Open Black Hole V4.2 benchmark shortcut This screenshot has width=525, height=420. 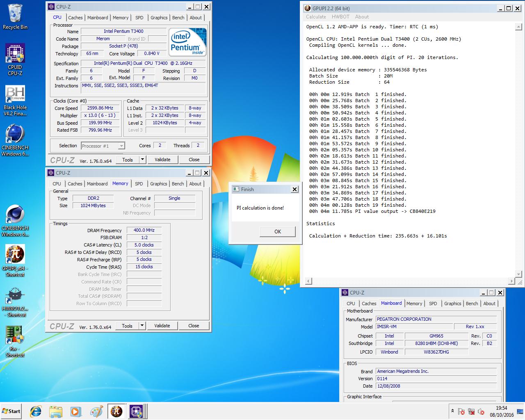[15, 100]
